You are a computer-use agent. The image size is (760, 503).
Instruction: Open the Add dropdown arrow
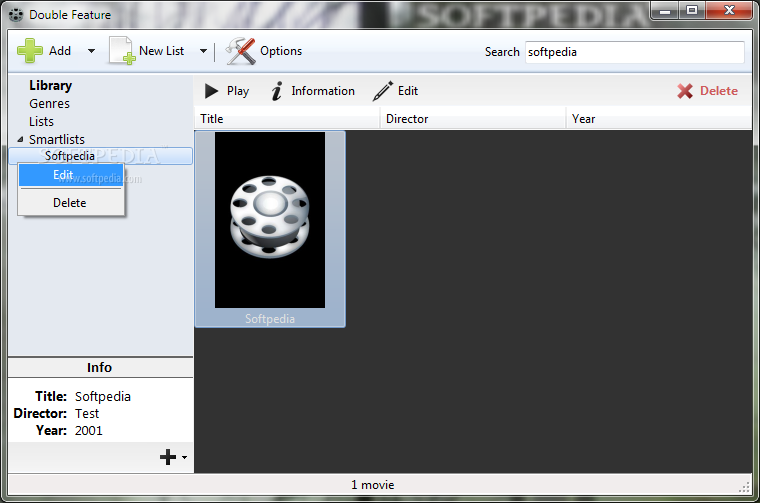tap(91, 51)
